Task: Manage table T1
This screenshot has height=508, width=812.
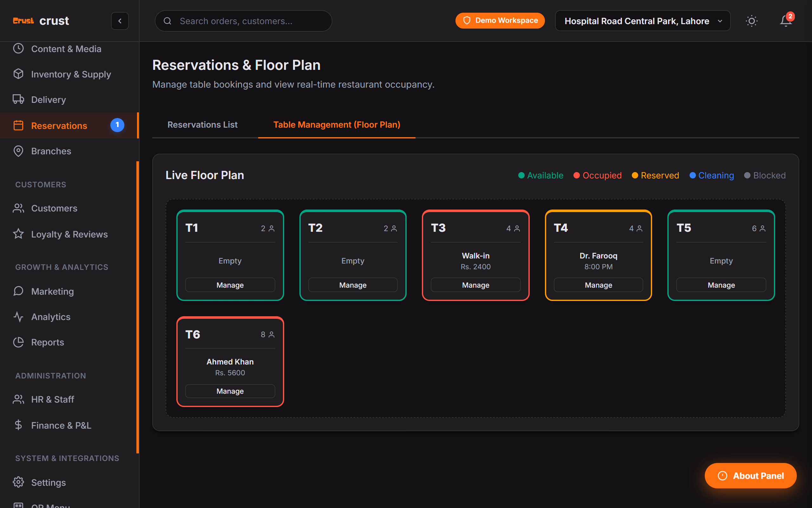Action: pyautogui.click(x=230, y=285)
